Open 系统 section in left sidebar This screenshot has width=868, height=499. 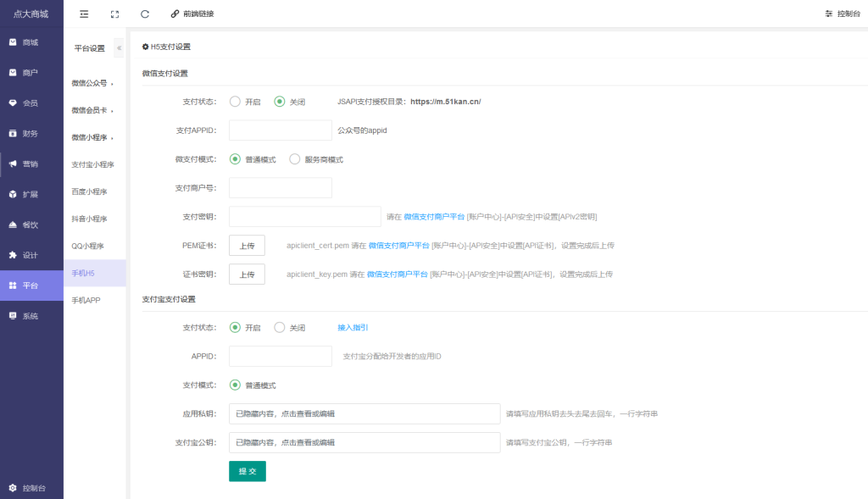click(x=31, y=316)
